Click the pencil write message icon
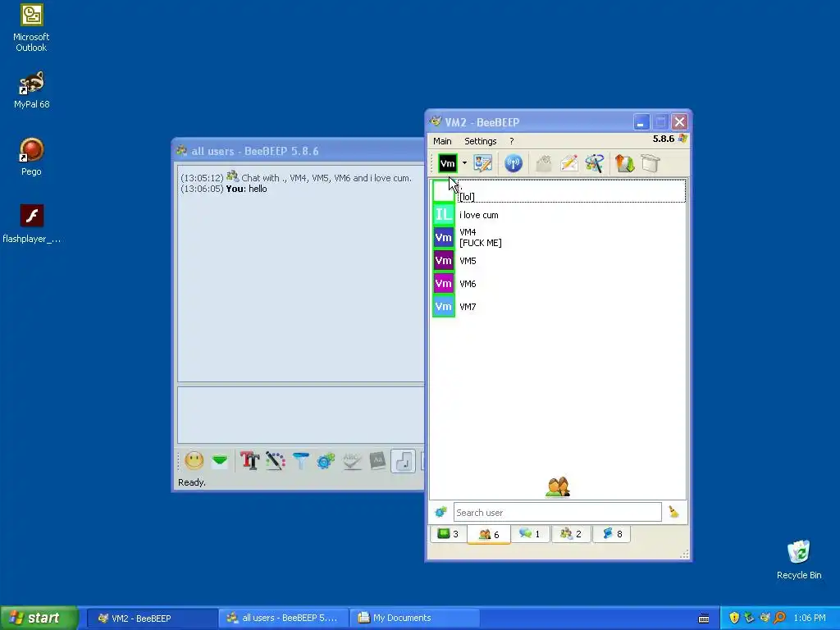This screenshot has height=630, width=840. tap(569, 163)
